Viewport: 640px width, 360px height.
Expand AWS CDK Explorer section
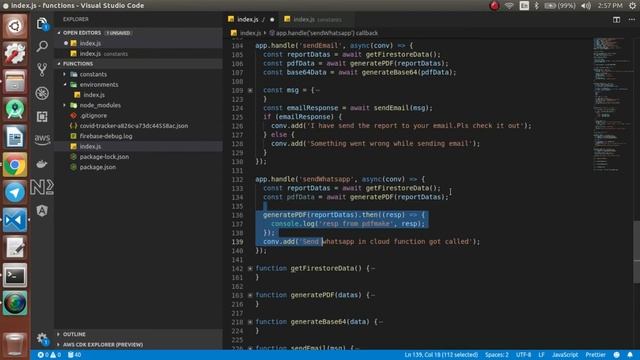coord(139,344)
